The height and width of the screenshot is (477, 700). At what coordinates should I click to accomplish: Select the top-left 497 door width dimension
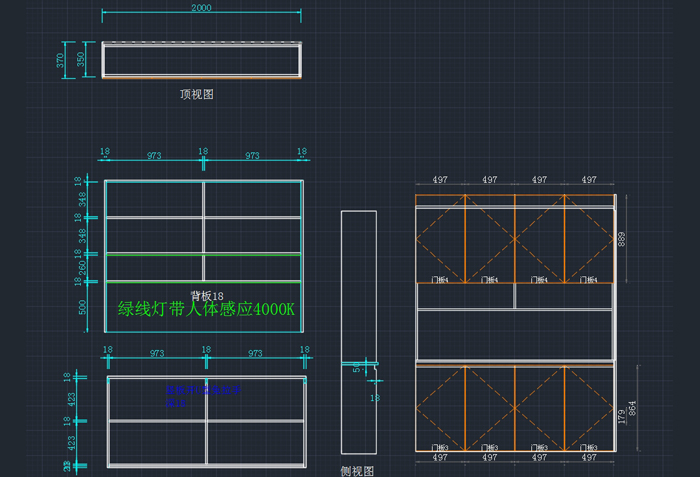(x=440, y=180)
